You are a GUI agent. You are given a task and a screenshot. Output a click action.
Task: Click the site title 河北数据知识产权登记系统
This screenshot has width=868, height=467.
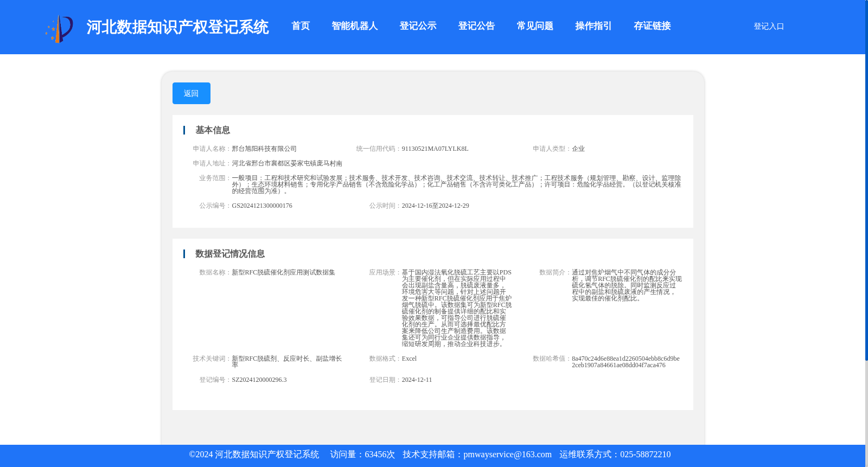pos(177,27)
